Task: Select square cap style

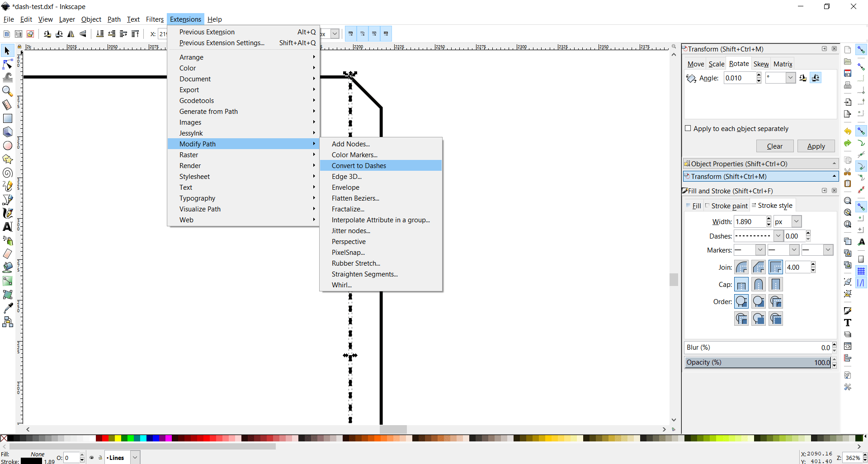Action: pos(776,285)
